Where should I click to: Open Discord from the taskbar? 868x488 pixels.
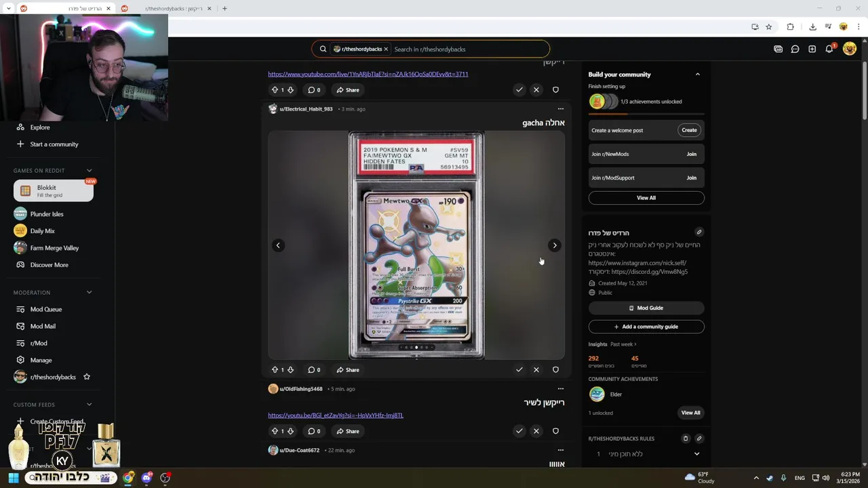tap(146, 478)
